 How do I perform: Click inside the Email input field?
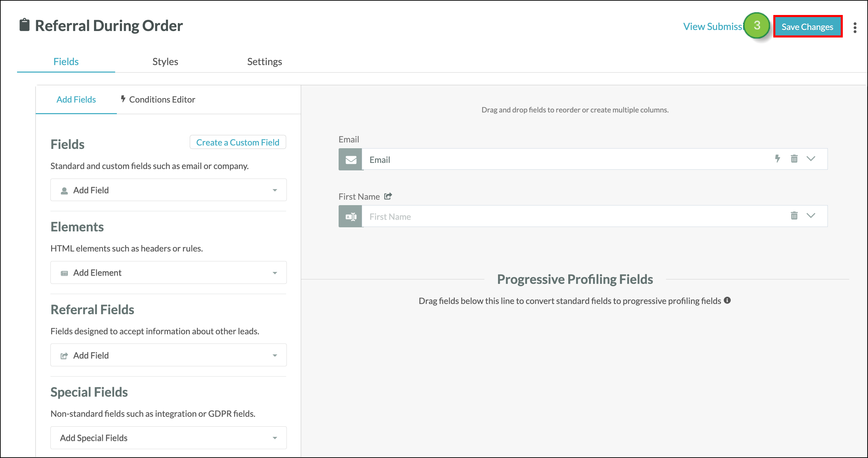tap(594, 159)
